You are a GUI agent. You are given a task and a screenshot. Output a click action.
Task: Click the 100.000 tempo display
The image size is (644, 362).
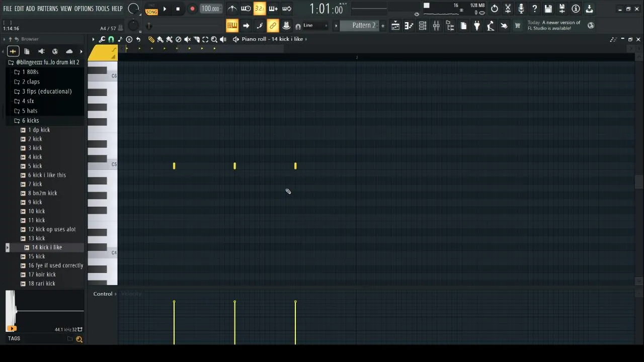[x=210, y=9]
